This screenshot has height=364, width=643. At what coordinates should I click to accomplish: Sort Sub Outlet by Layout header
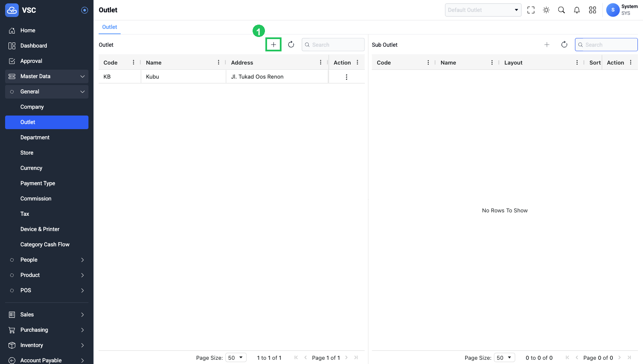coord(513,62)
